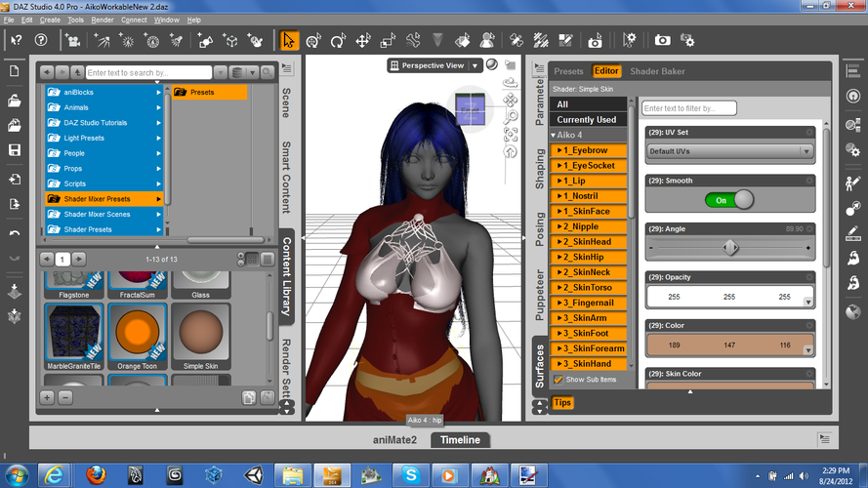Viewport: 868px width, 488px height.
Task: Click the viewport zoom magnifier control
Action: (511, 117)
